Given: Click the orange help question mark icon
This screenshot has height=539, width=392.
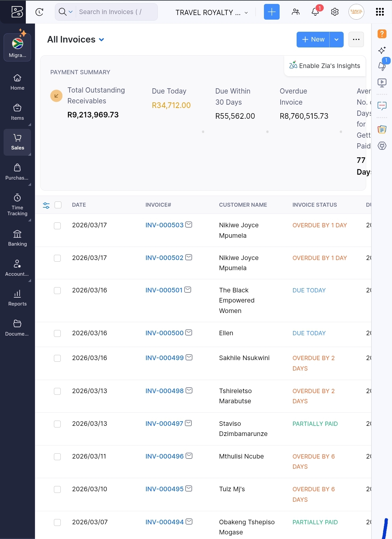Looking at the screenshot, I should [x=382, y=34].
